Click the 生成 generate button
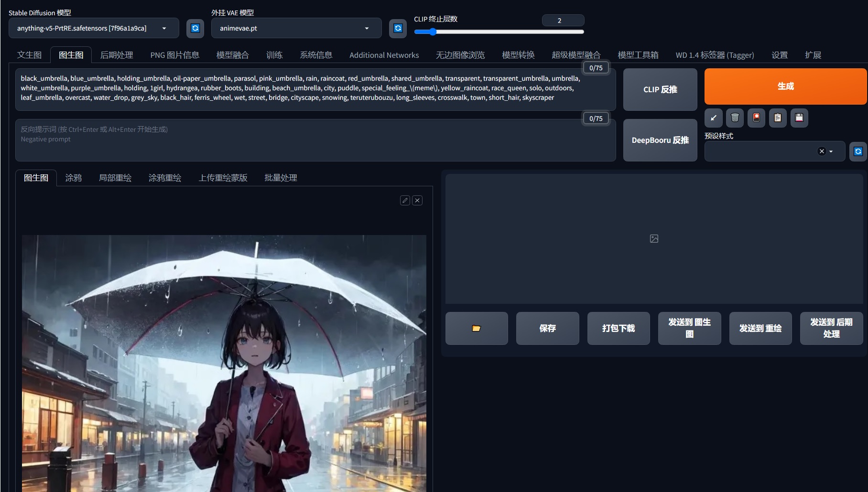The image size is (868, 492). click(x=785, y=86)
